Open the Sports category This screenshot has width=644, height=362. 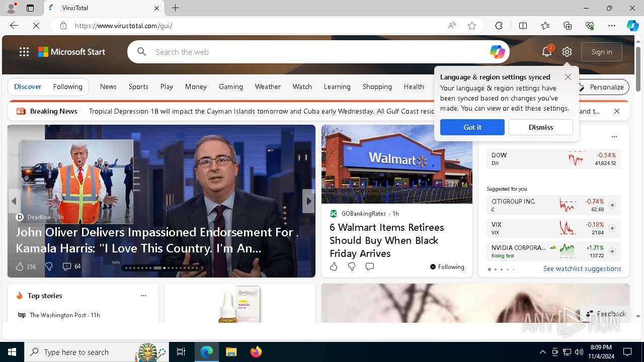[x=138, y=86]
